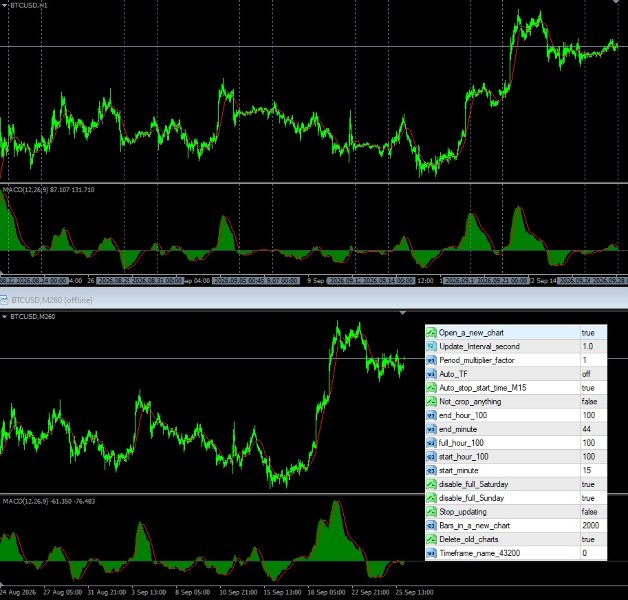Click the Open_a_new_chart parameter icon
The image size is (628, 600).
tap(431, 332)
